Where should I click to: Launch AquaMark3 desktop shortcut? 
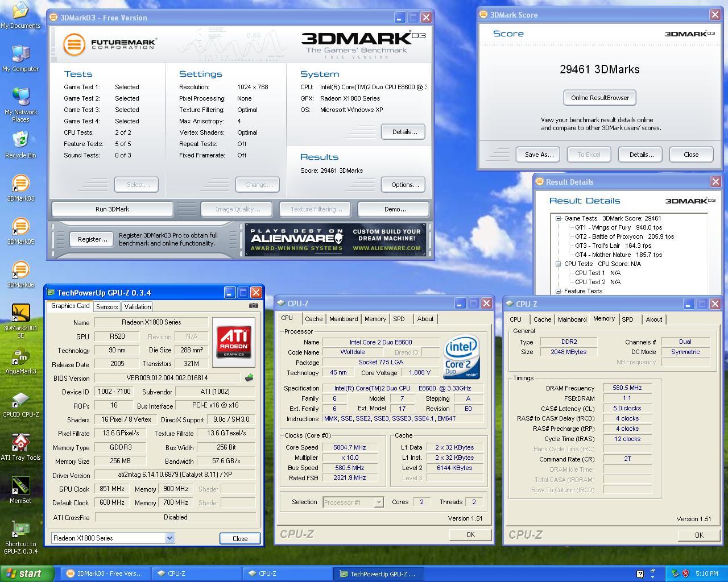(20, 361)
